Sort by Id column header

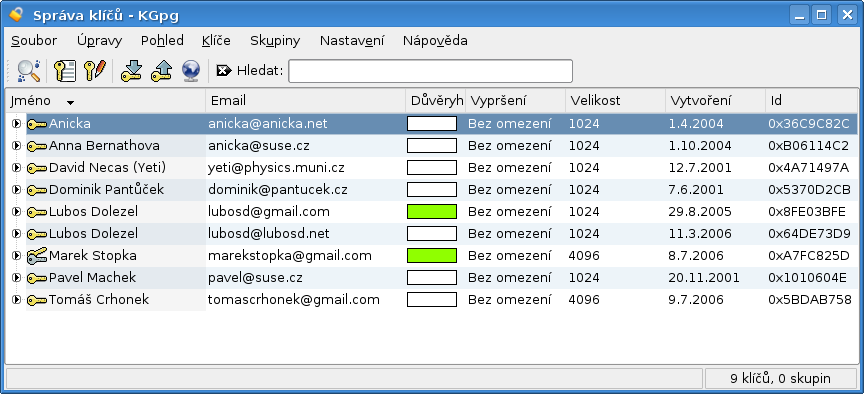(812, 101)
